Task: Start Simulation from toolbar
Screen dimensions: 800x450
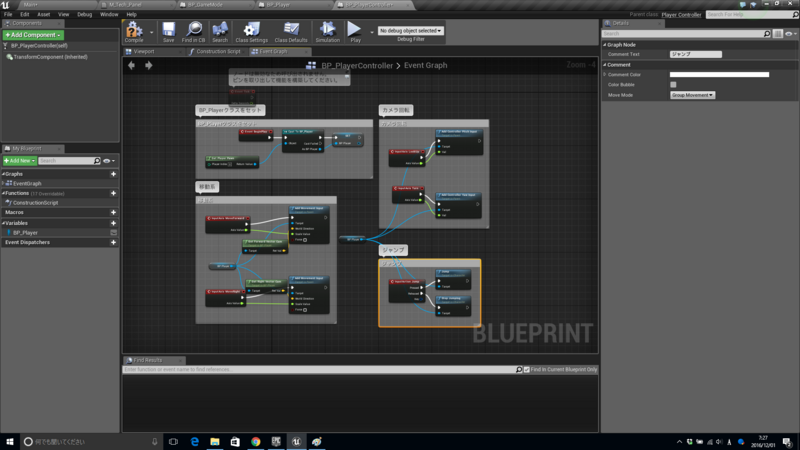Action: 327,32
